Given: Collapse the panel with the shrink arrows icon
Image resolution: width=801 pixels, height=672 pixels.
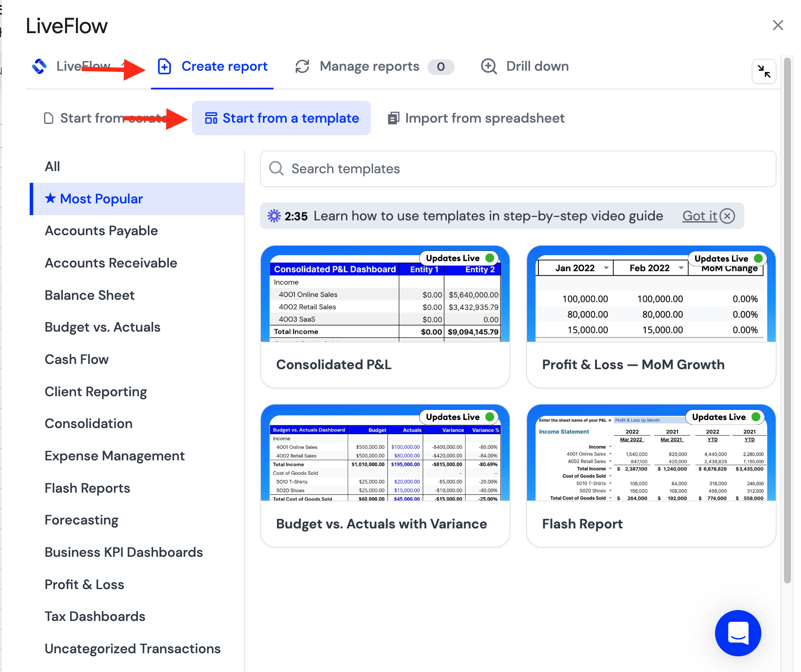Looking at the screenshot, I should tap(764, 71).
